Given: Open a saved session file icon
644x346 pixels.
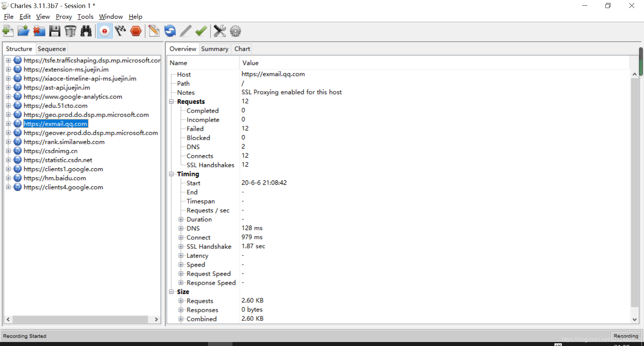Looking at the screenshot, I should click(x=23, y=31).
